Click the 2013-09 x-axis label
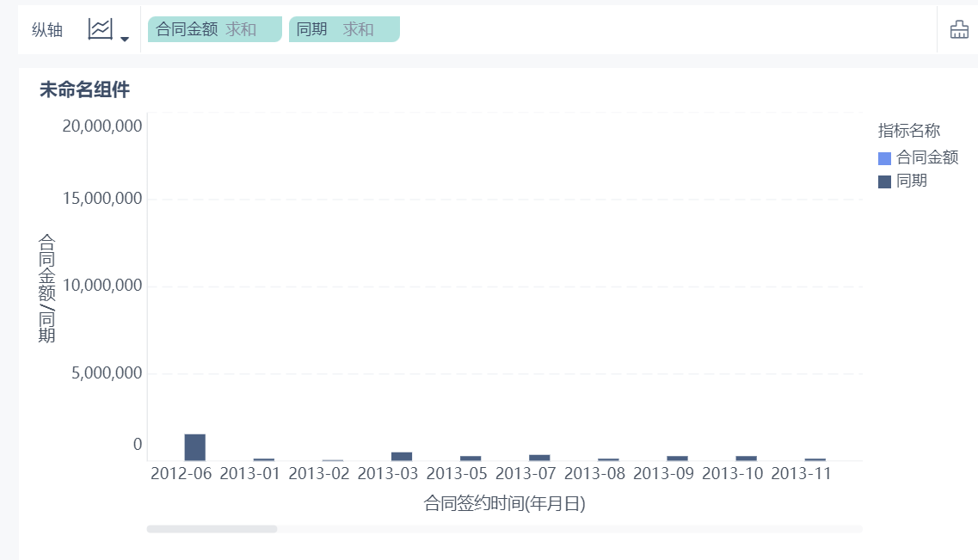Screen dimensions: 978x560 663,474
